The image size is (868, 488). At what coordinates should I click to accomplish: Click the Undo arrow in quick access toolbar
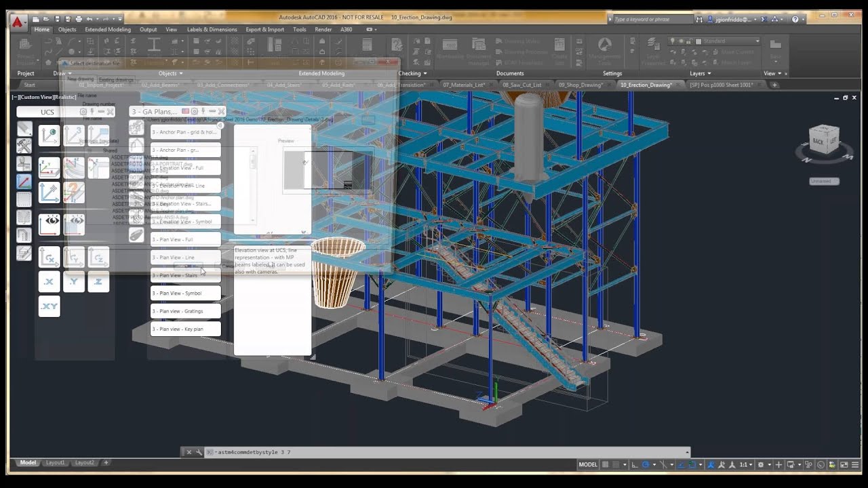(89, 19)
